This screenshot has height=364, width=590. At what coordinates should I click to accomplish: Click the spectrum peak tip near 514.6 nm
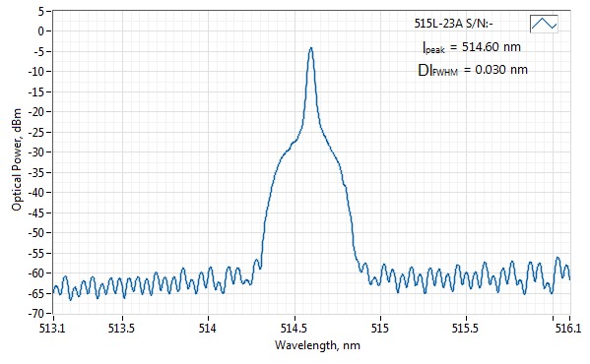point(311,48)
